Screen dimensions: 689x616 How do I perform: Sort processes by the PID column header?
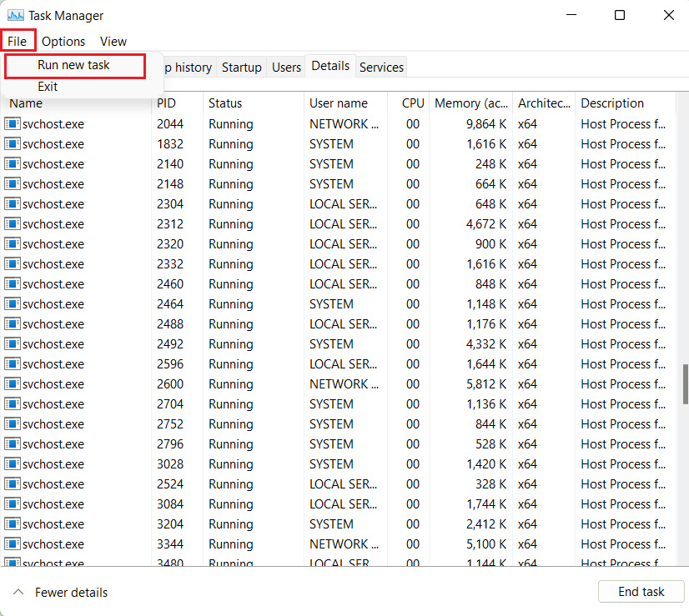[166, 103]
